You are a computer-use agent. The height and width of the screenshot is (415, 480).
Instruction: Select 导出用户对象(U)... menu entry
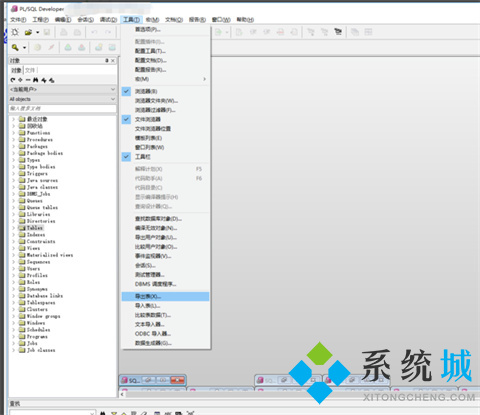click(x=165, y=237)
